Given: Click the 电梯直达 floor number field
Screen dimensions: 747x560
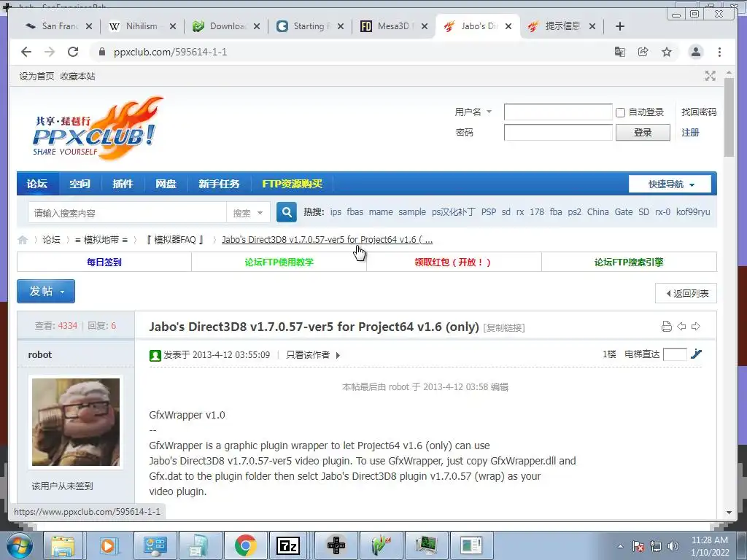Looking at the screenshot, I should coord(675,354).
